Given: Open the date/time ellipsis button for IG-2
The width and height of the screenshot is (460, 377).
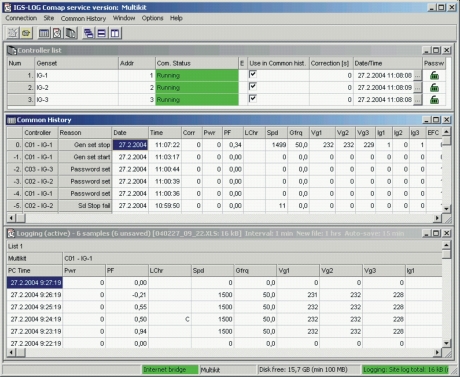Looking at the screenshot, I should coord(417,88).
